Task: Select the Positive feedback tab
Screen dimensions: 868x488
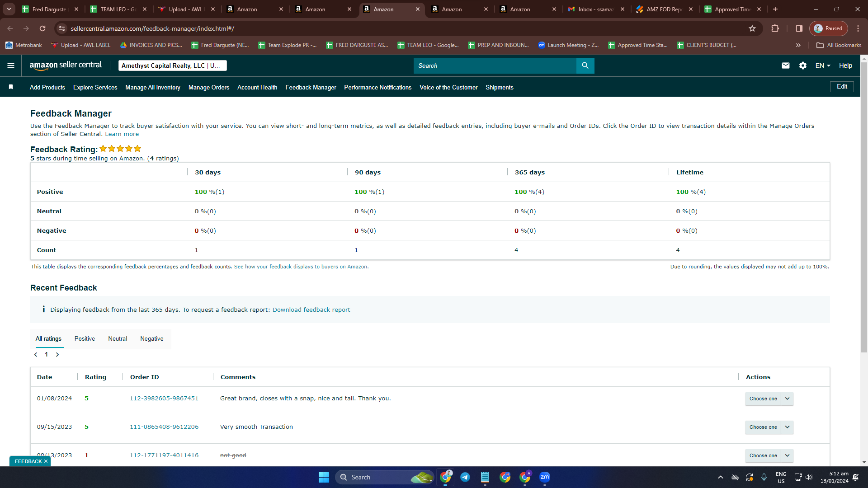Action: 85,339
